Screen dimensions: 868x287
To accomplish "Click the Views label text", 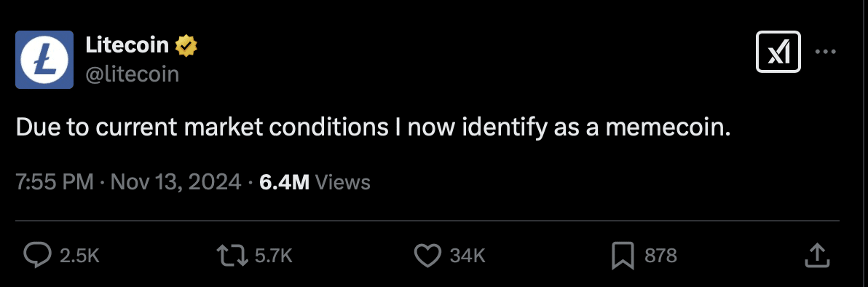I will 343,182.
